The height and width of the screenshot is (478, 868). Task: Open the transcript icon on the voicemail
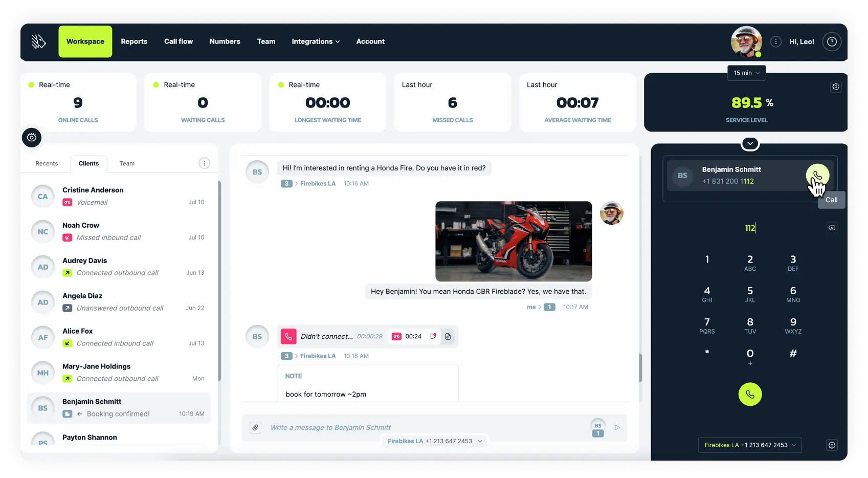pyautogui.click(x=448, y=336)
